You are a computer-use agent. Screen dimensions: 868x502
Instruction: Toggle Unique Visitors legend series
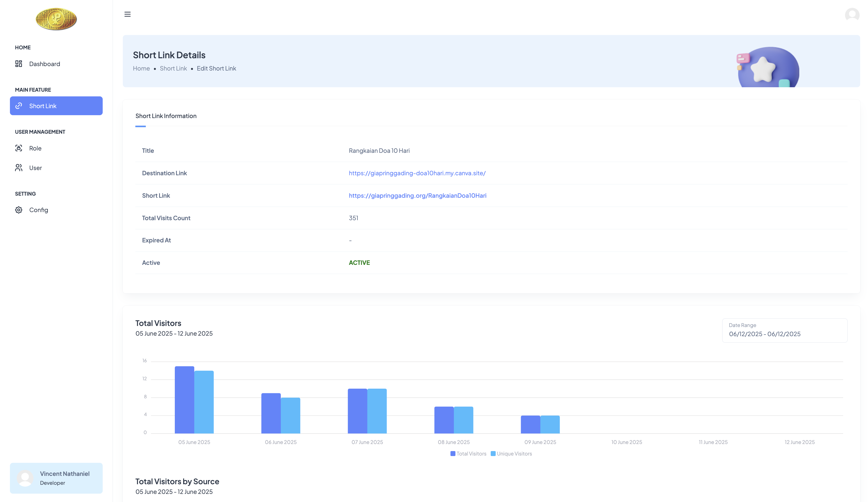pos(511,453)
